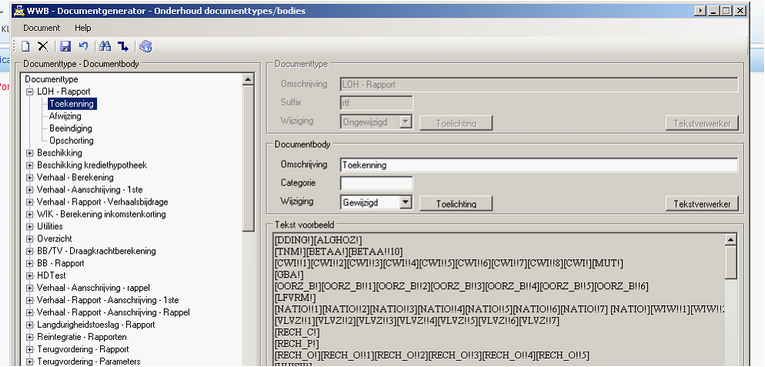Expand the Reintegratie - Rapporten node
Image resolution: width=765 pixels, height=367 pixels.
(x=30, y=337)
